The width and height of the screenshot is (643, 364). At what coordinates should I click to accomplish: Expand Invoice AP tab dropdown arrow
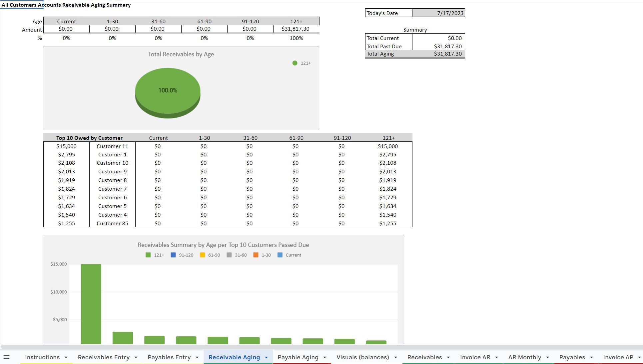[639, 358]
